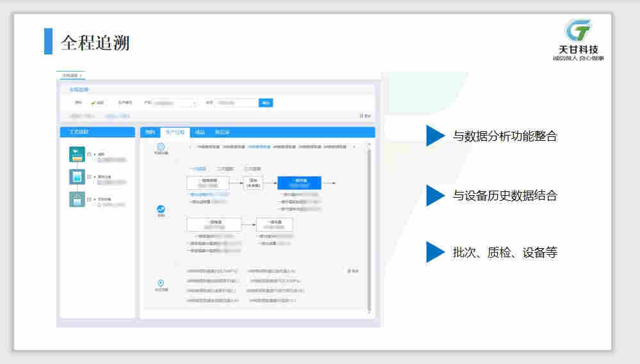The image size is (640, 364).
Task: Select the small middle flowchart node
Action: 253,183
